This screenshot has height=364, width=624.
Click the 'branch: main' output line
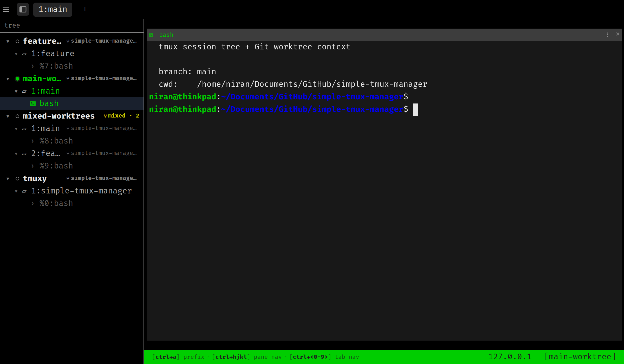point(187,72)
